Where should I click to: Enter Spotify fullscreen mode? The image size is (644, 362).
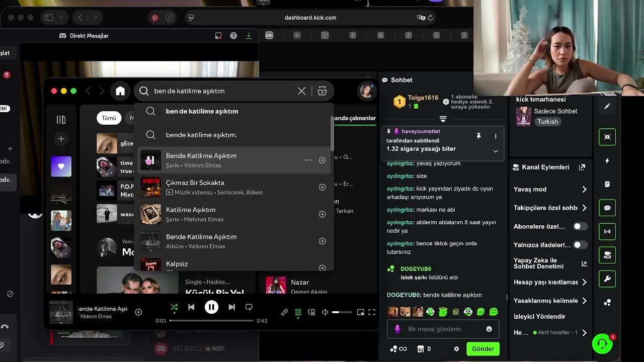click(372, 312)
